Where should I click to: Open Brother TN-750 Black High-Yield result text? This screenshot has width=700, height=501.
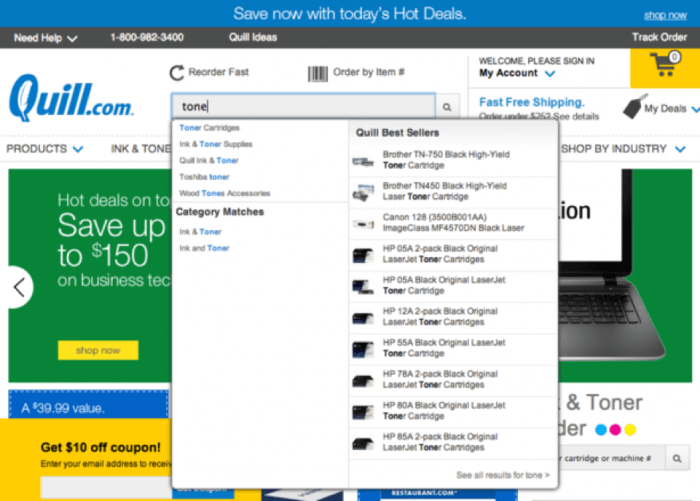pyautogui.click(x=446, y=160)
